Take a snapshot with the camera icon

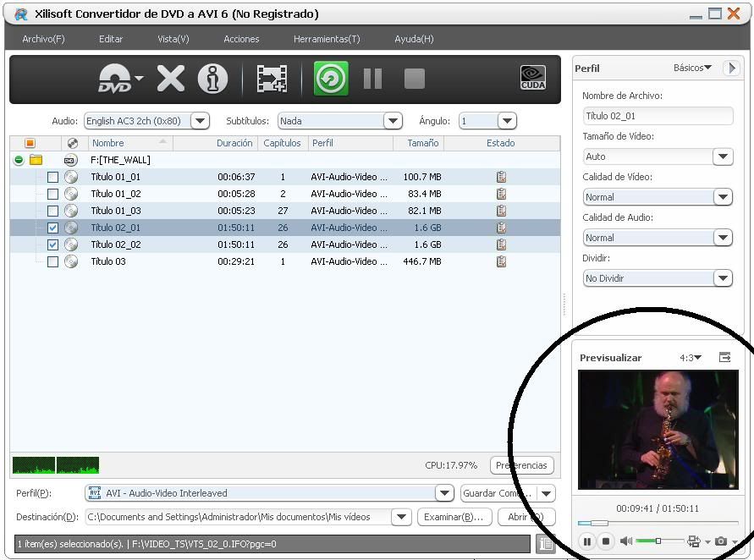(x=720, y=541)
